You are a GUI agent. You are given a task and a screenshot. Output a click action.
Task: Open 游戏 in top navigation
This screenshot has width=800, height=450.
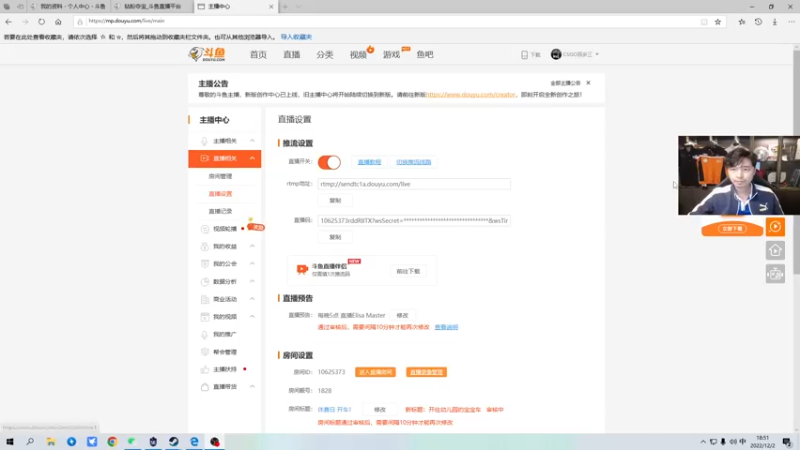(x=391, y=55)
